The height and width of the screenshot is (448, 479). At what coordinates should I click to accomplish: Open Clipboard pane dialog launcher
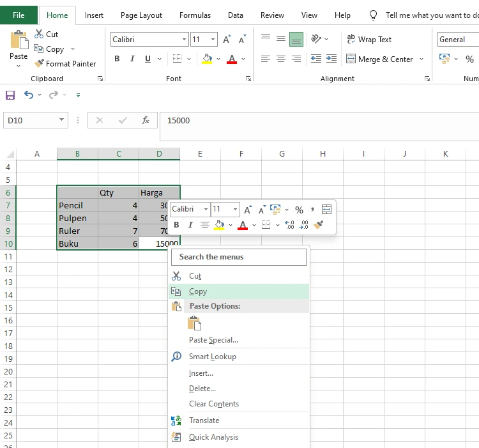click(100, 79)
